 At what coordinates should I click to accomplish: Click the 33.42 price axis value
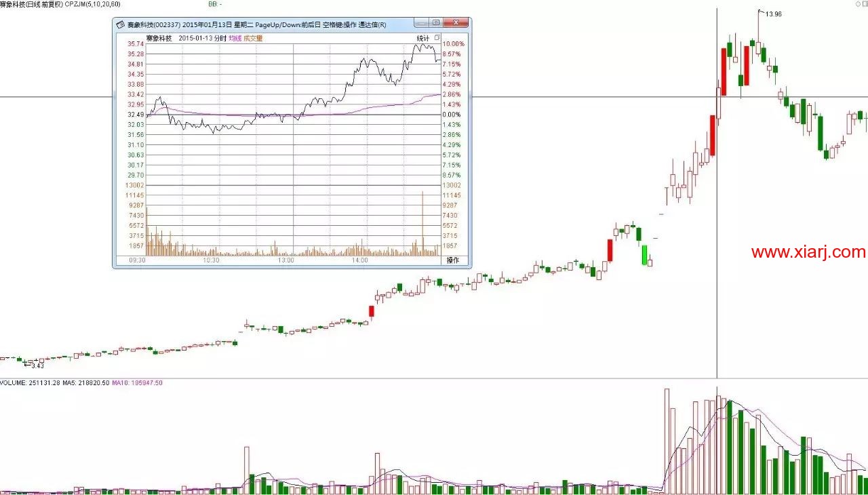tap(136, 94)
